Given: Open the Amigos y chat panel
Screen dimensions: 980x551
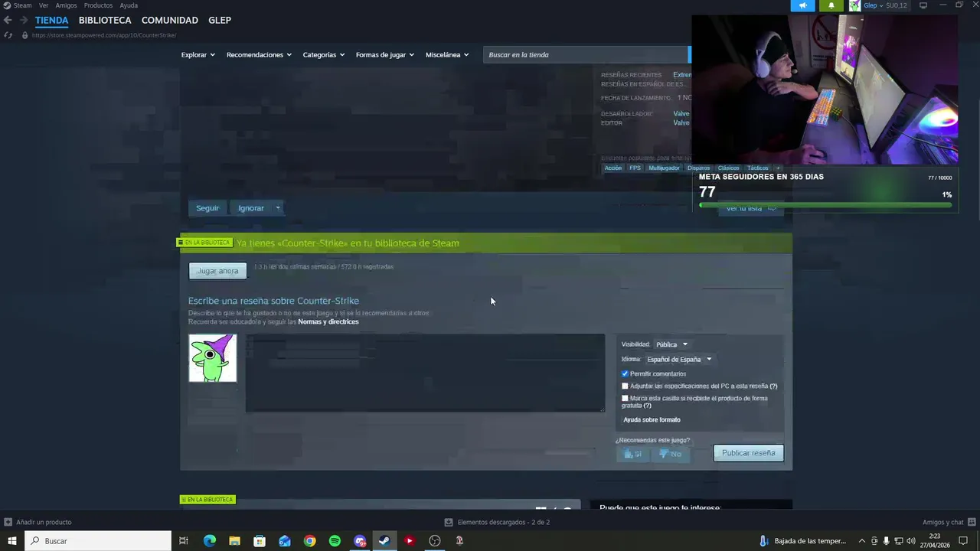Looking at the screenshot, I should pos(948,522).
